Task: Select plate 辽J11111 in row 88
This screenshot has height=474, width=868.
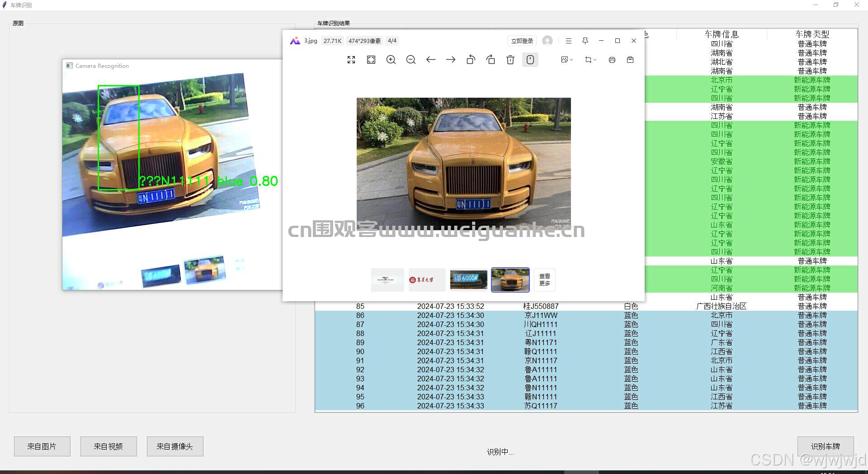Action: [x=541, y=333]
